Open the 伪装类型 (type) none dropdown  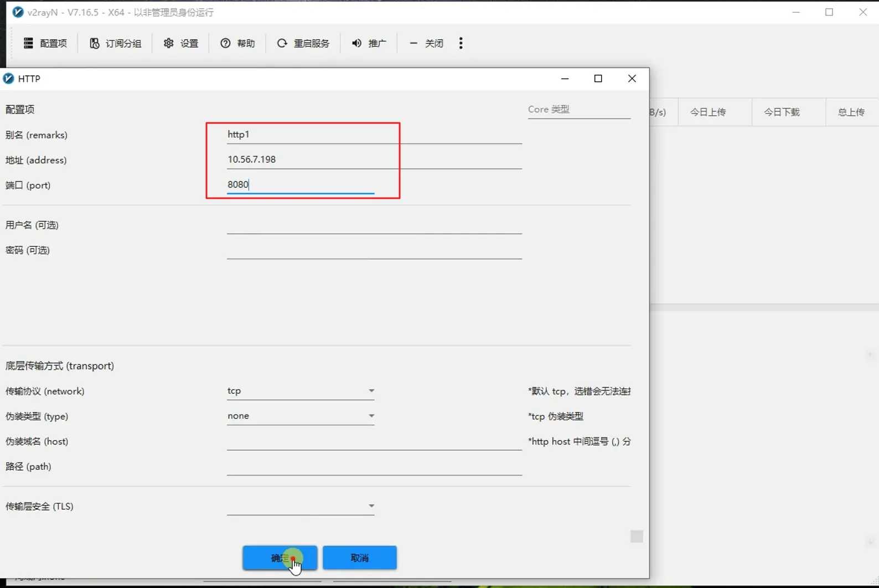301,416
